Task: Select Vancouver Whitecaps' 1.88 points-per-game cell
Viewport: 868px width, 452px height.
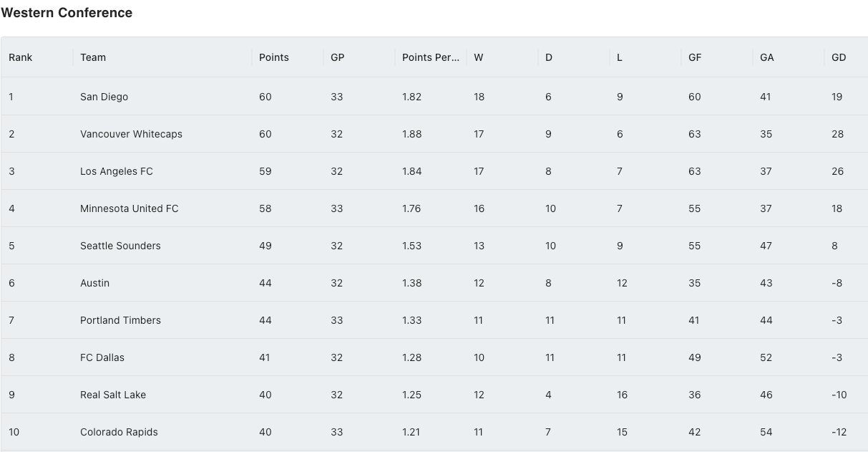Action: pos(411,134)
